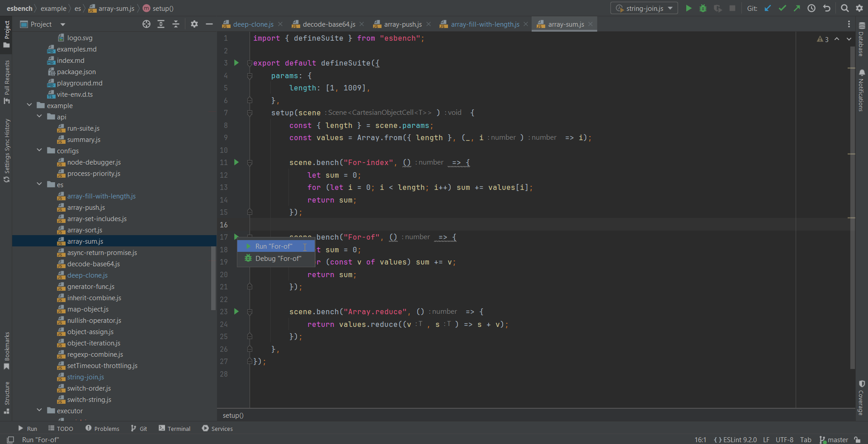
Task: Switch to the decode-base64.js editor tab
Action: 329,24
